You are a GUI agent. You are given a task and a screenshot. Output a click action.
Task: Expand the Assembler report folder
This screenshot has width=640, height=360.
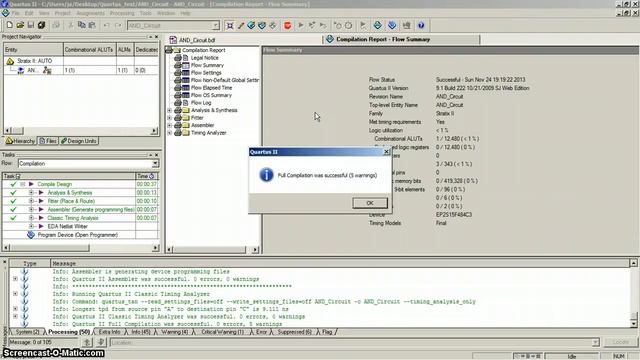tap(169, 125)
